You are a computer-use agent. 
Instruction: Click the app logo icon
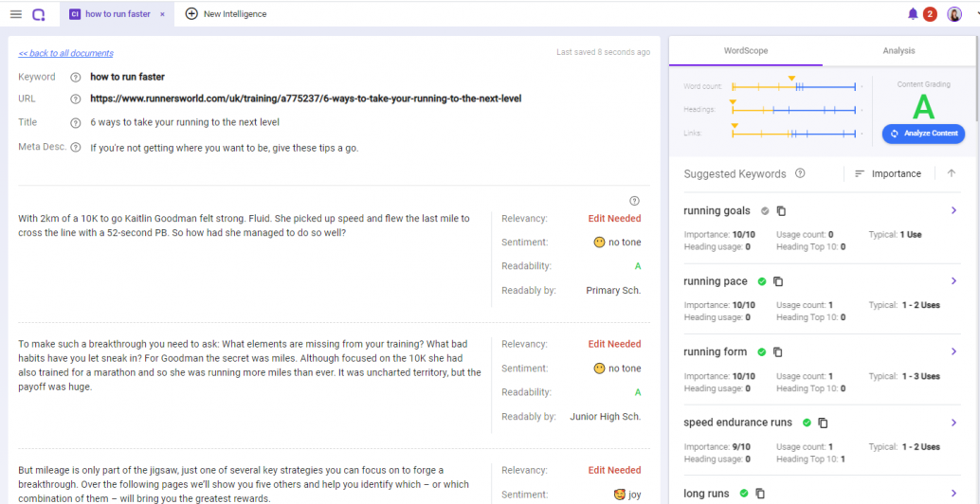(x=39, y=14)
